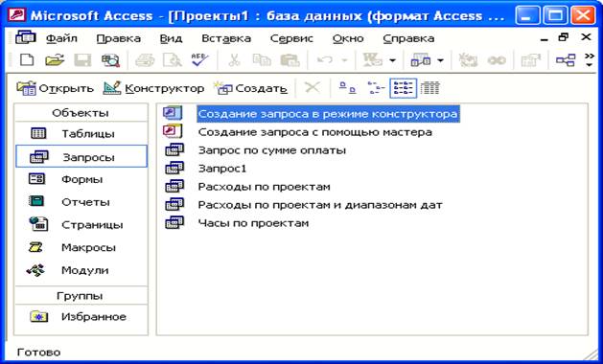The width and height of the screenshot is (603, 364).
Task: Expand the Office Links dropdown arrow
Action: 392,60
